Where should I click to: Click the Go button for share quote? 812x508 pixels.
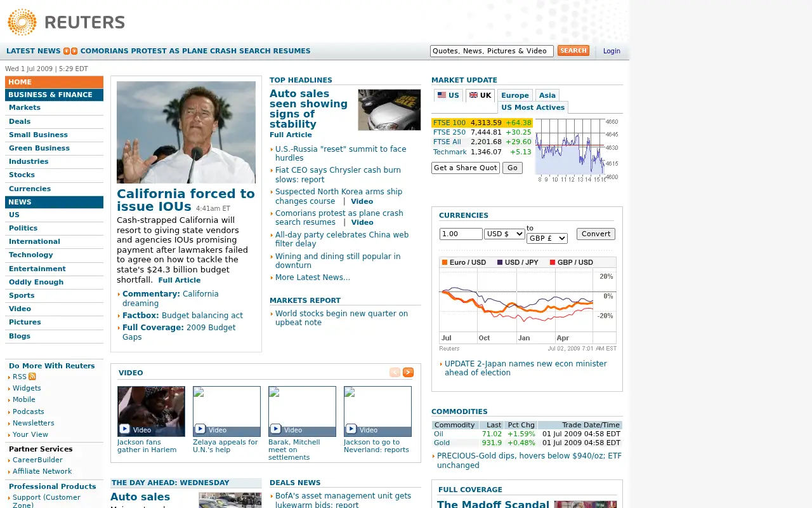tap(513, 168)
